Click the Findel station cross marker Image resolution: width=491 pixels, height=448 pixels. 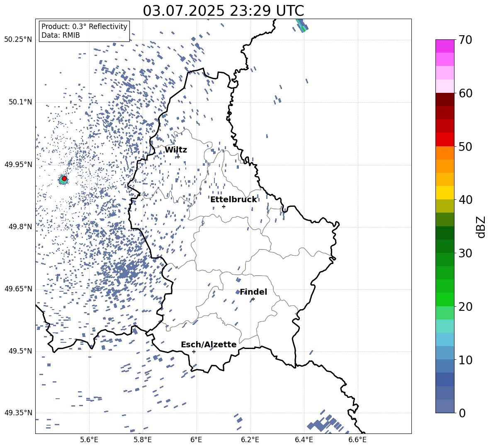click(253, 299)
